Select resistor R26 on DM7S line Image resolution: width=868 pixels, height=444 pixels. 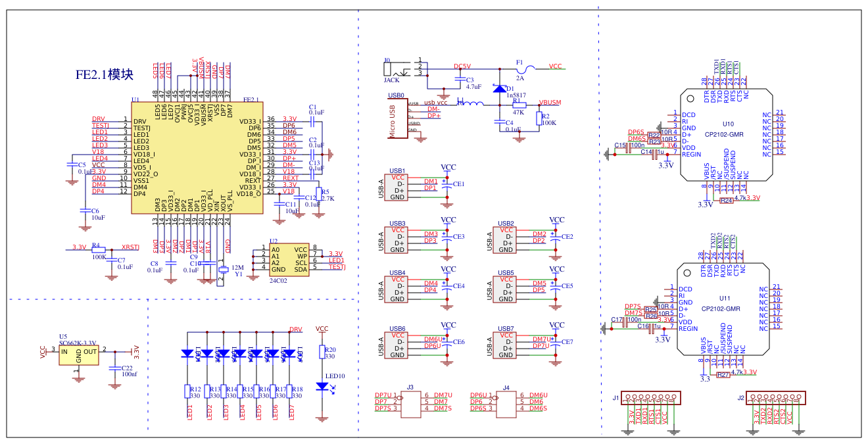coord(651,316)
